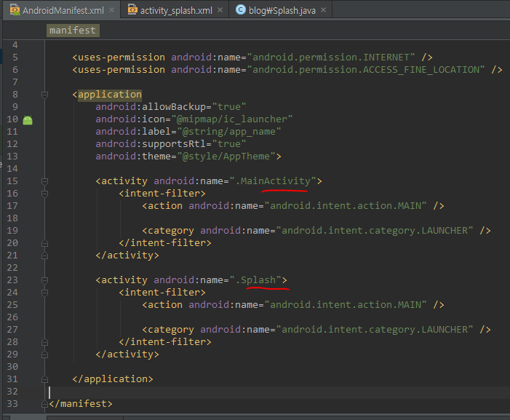Image resolution: width=510 pixels, height=420 pixels.
Task: Collapse fold marker at line 28
Action: pyautogui.click(x=45, y=342)
